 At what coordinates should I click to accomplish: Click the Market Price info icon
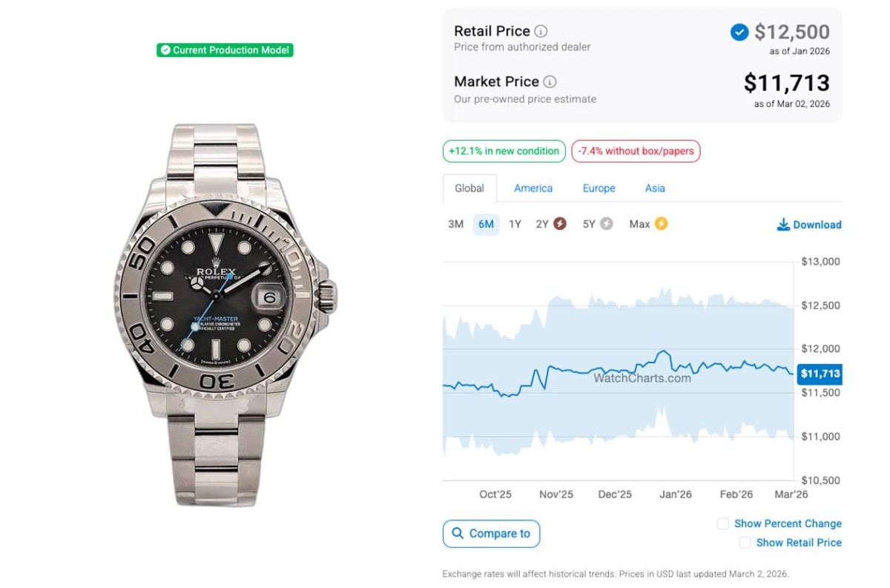(550, 82)
